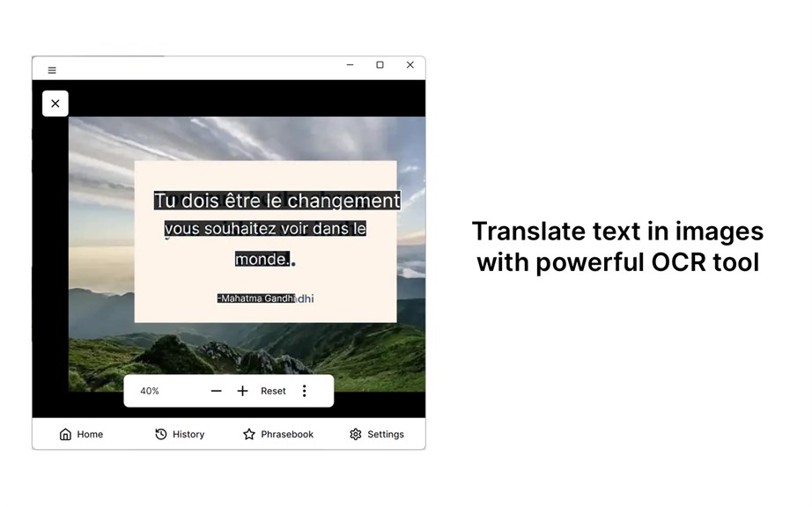Close the image viewer with the X button
The height and width of the screenshot is (507, 812).
pos(55,104)
